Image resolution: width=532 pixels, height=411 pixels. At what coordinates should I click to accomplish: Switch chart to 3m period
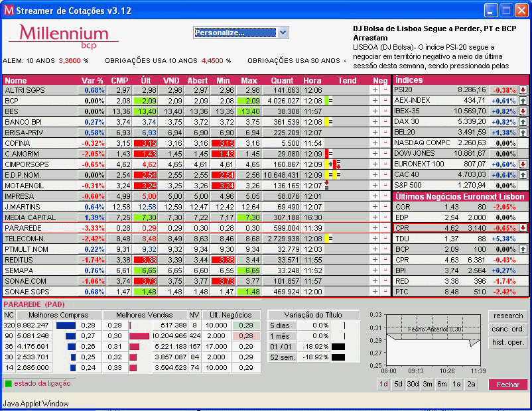427,384
